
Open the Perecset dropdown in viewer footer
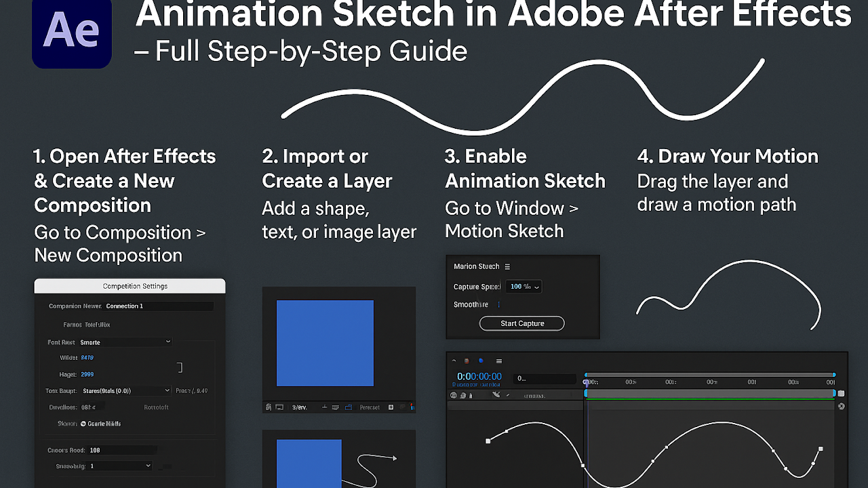pos(370,407)
